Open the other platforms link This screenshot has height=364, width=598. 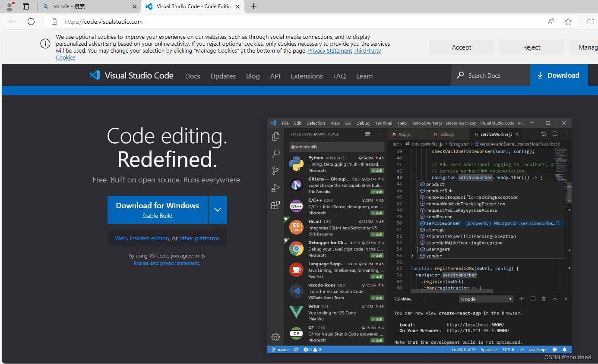point(199,238)
